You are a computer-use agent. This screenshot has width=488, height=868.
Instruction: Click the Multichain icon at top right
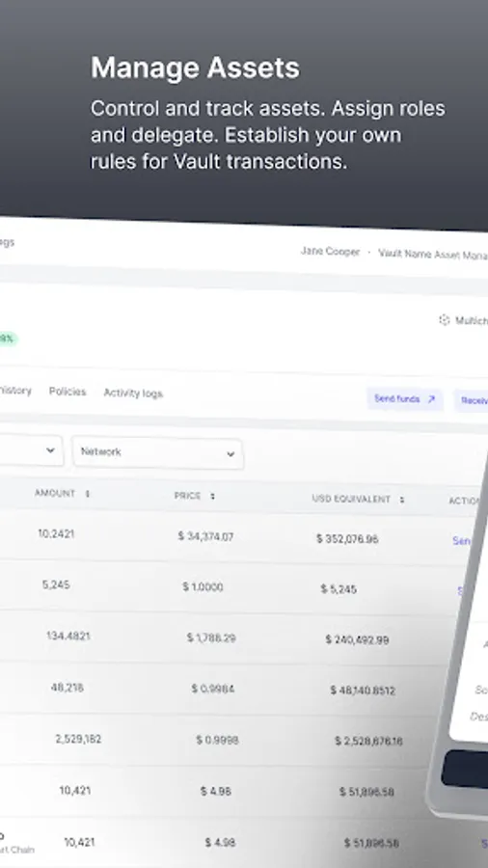[444, 319]
